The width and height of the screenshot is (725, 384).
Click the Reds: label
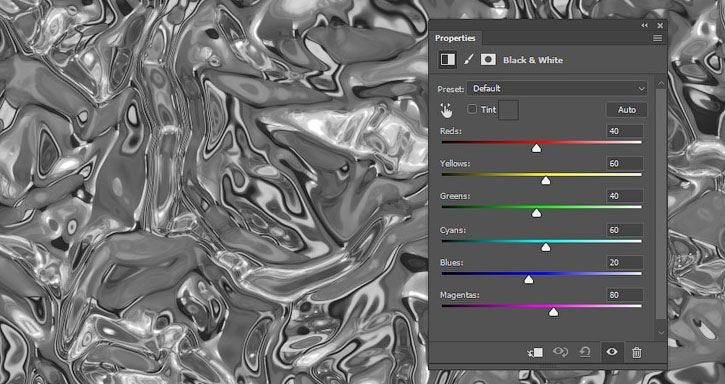(450, 131)
